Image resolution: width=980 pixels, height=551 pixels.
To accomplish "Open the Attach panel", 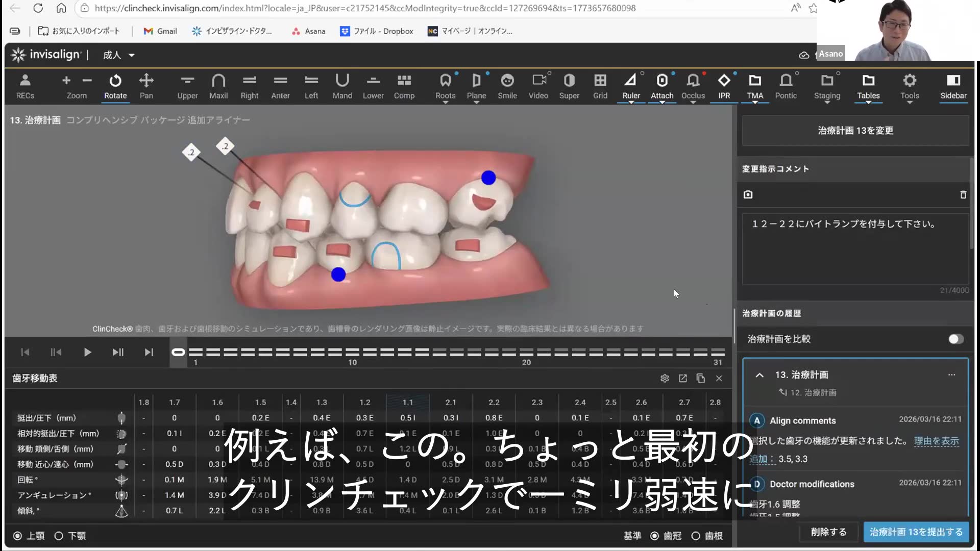I will click(x=662, y=87).
